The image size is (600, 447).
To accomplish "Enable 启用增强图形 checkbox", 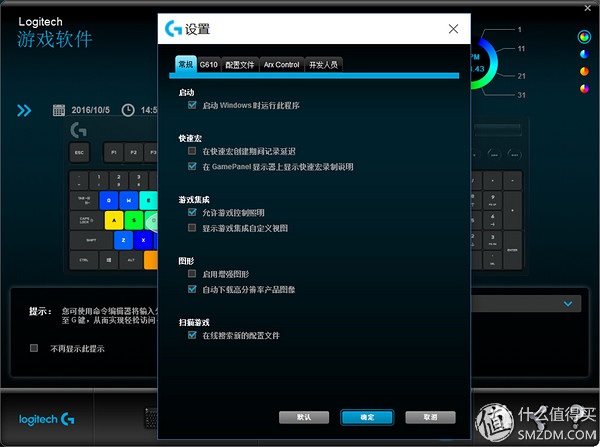I will tap(192, 274).
